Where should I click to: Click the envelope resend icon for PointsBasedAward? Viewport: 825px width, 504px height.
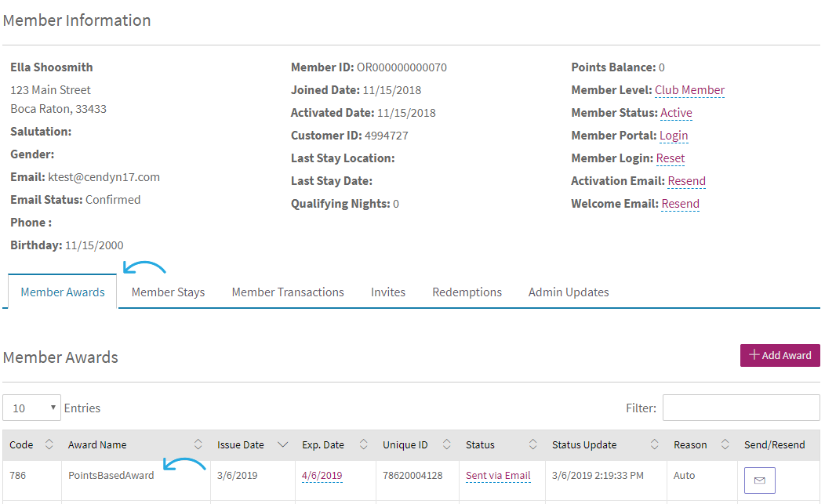[759, 480]
